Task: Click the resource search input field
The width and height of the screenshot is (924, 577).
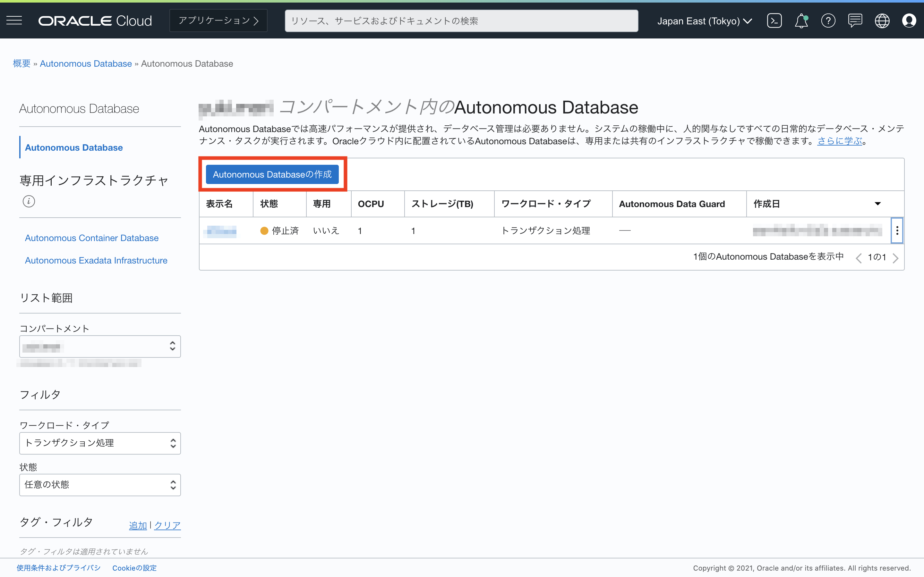Action: [x=461, y=21]
